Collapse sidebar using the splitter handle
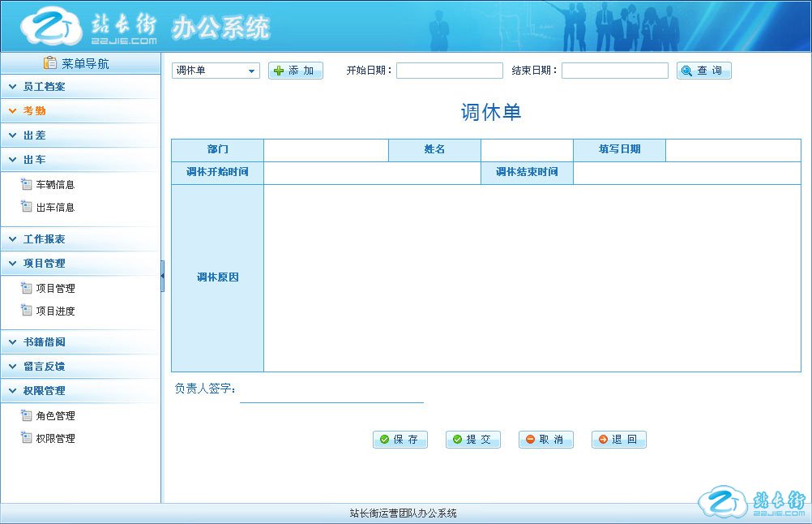This screenshot has height=524, width=812. point(162,276)
